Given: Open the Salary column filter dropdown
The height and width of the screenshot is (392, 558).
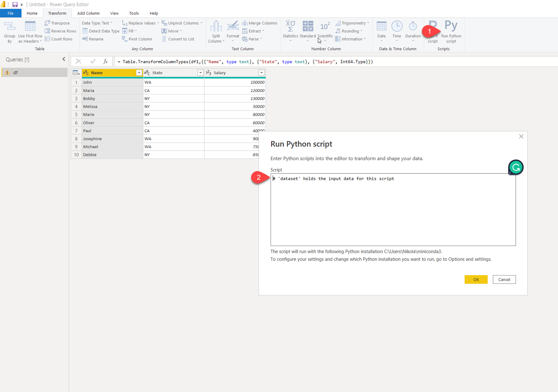Looking at the screenshot, I should coord(262,73).
